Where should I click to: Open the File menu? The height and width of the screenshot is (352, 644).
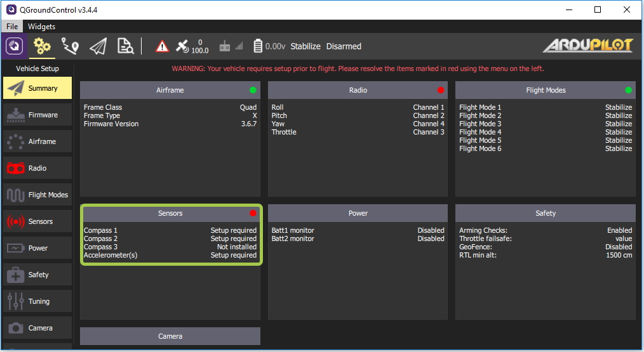pyautogui.click(x=12, y=26)
